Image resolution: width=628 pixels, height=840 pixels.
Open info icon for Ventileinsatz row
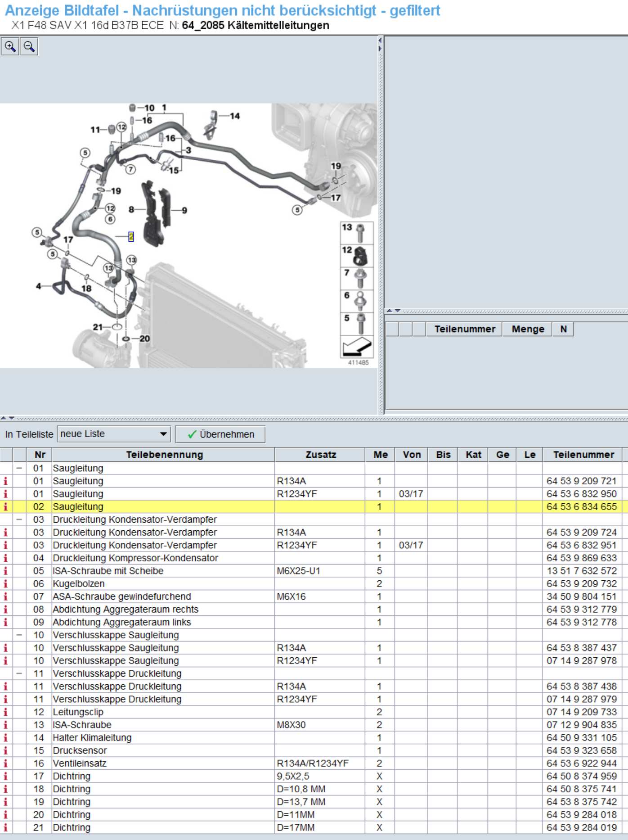point(6,763)
